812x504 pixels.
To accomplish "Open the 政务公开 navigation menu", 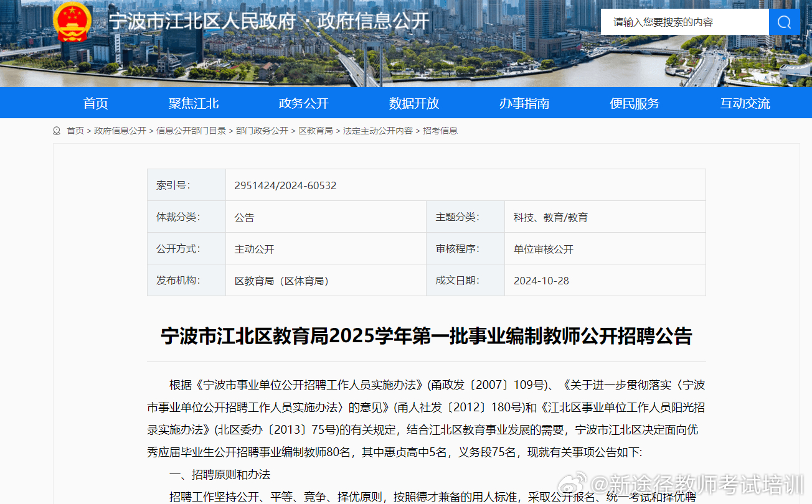I will point(303,103).
